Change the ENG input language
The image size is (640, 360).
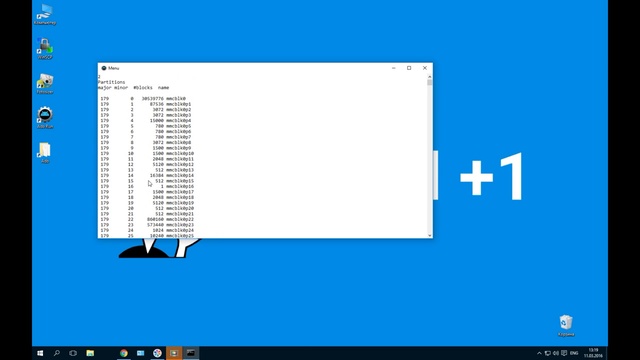(x=574, y=353)
